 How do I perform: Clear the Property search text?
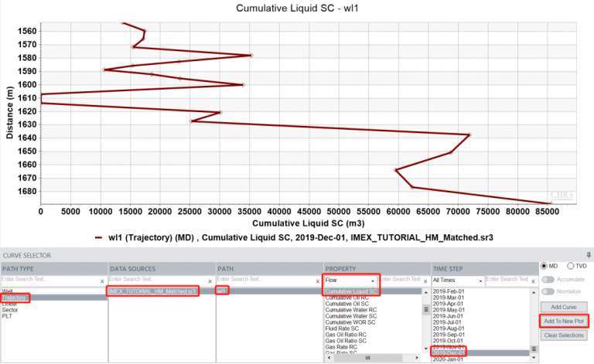(x=425, y=281)
